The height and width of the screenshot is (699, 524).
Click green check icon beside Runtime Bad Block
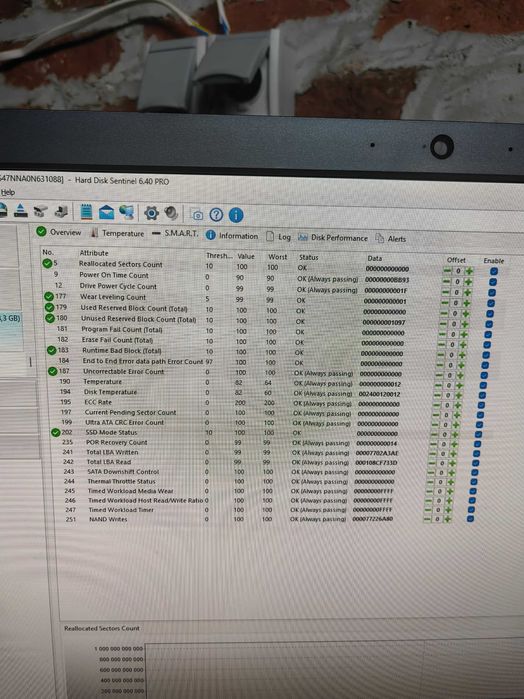[52, 350]
